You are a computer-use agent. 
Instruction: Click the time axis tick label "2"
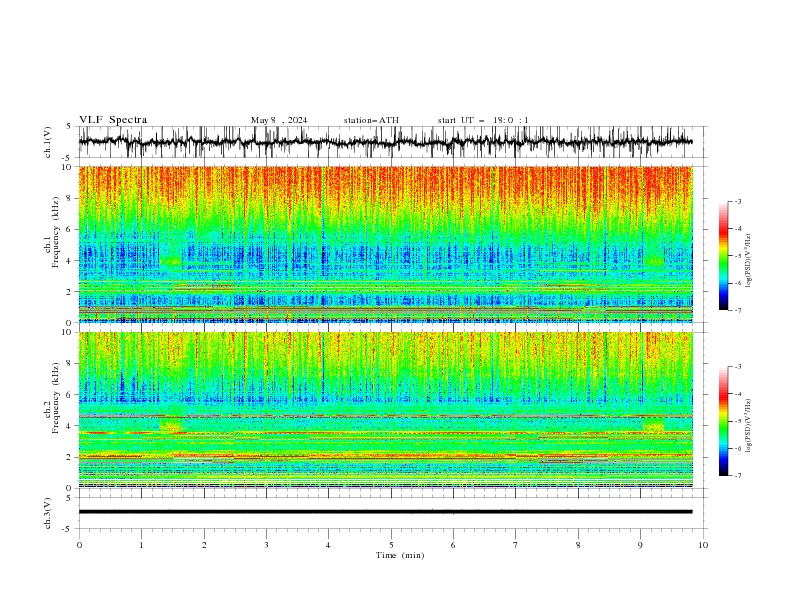click(204, 545)
